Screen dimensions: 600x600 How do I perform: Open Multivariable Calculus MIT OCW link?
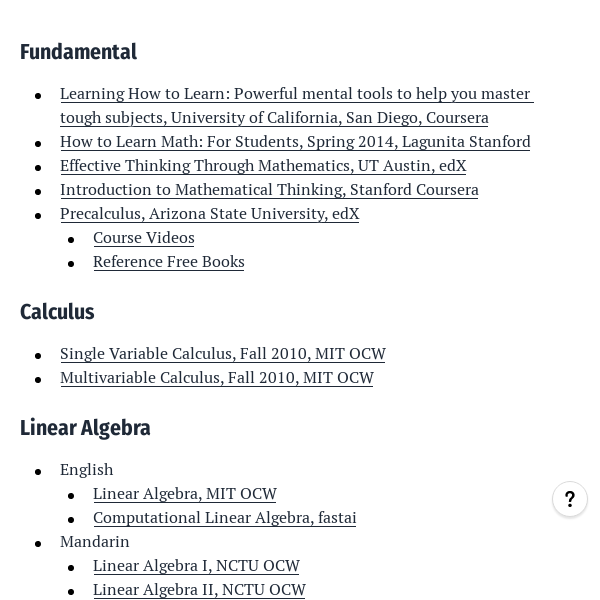pos(216,378)
